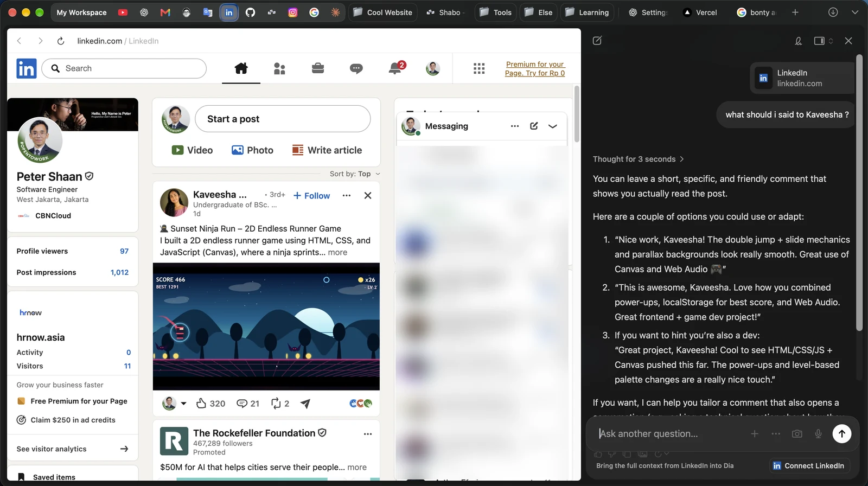Open LinkedIn Messaging speech bubble icon
Viewport: 868px width, 486px height.
(x=356, y=68)
